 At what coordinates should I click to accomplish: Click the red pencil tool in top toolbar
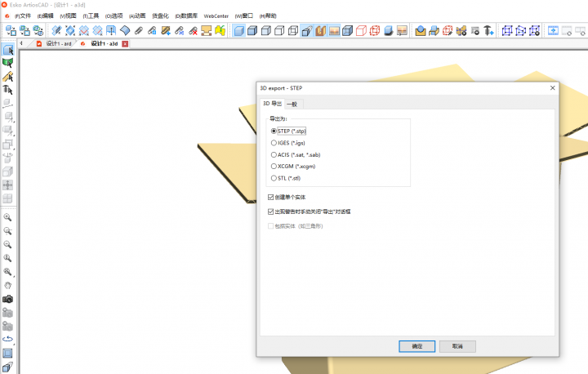[193, 31]
